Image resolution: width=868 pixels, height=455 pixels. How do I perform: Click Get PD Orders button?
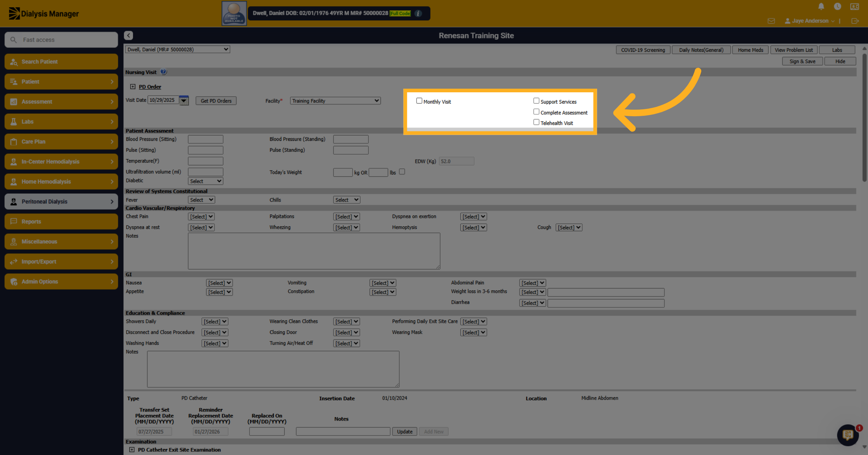216,101
